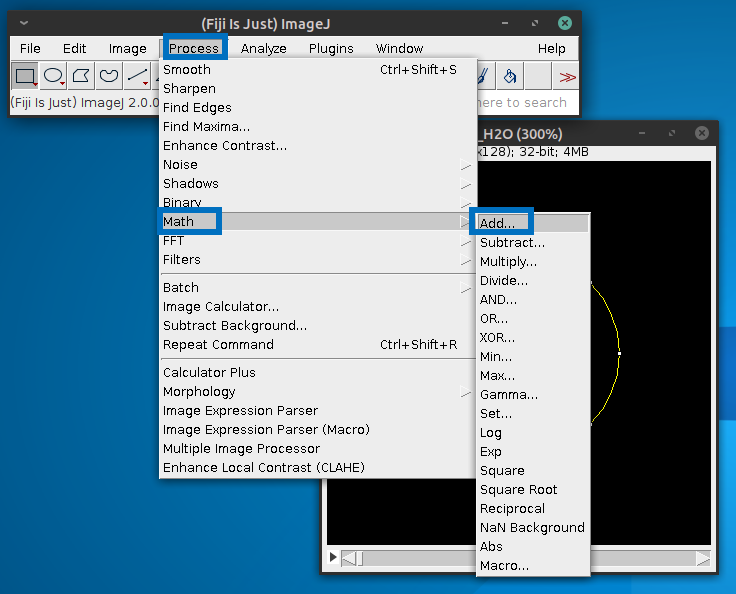
Task: Click the left arrow of the stack scrollbar
Action: point(348,559)
